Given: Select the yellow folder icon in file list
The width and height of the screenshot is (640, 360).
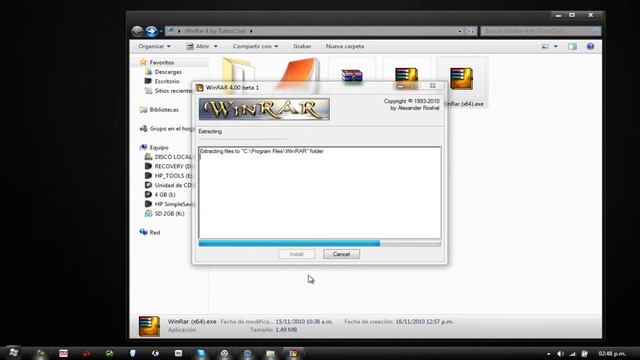Looking at the screenshot, I should (x=238, y=71).
